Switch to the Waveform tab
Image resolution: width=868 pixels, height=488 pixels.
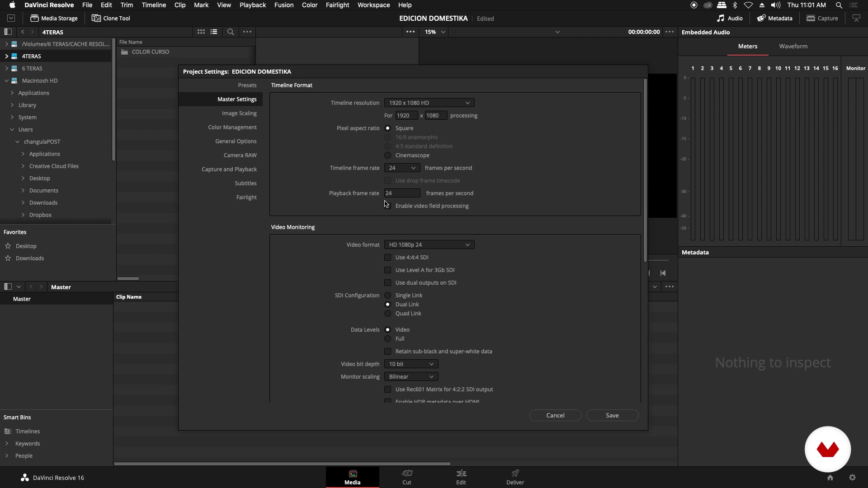point(793,46)
